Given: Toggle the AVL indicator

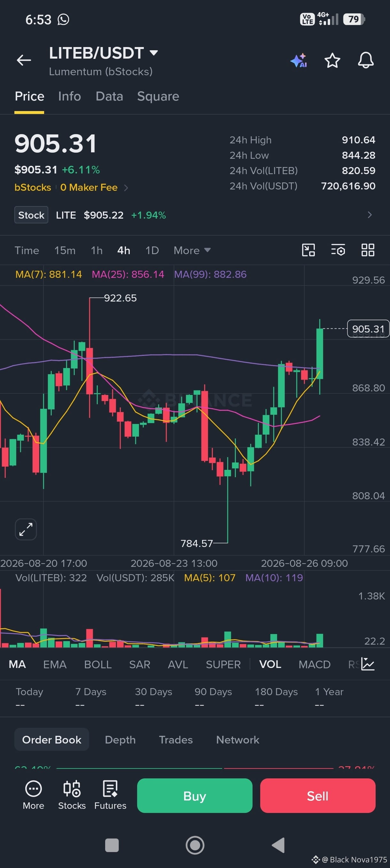Looking at the screenshot, I should point(178,664).
